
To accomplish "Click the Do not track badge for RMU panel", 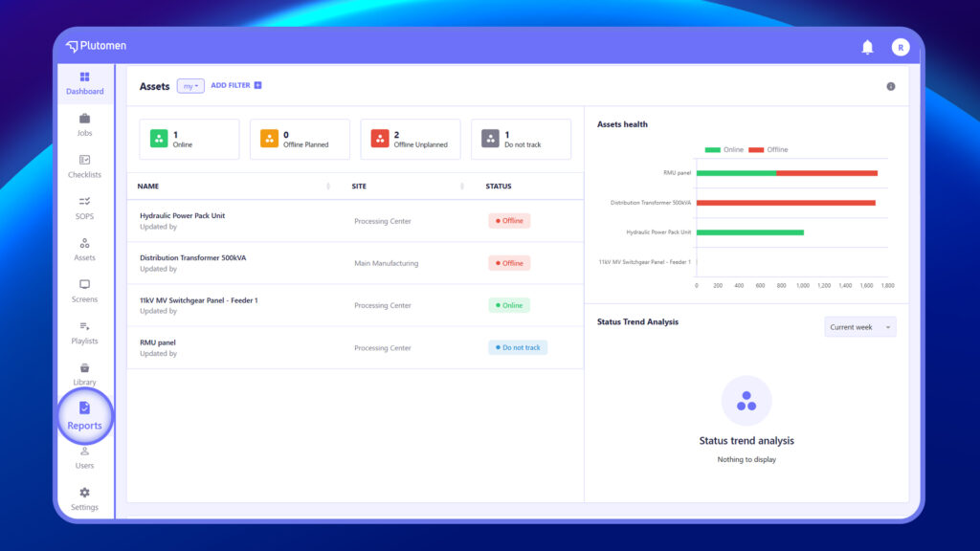I will coord(518,347).
